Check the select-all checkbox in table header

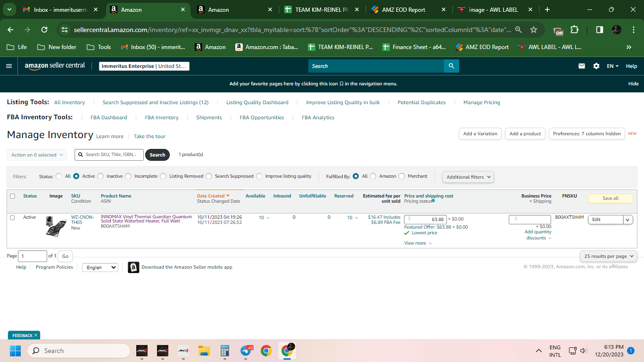point(12,196)
